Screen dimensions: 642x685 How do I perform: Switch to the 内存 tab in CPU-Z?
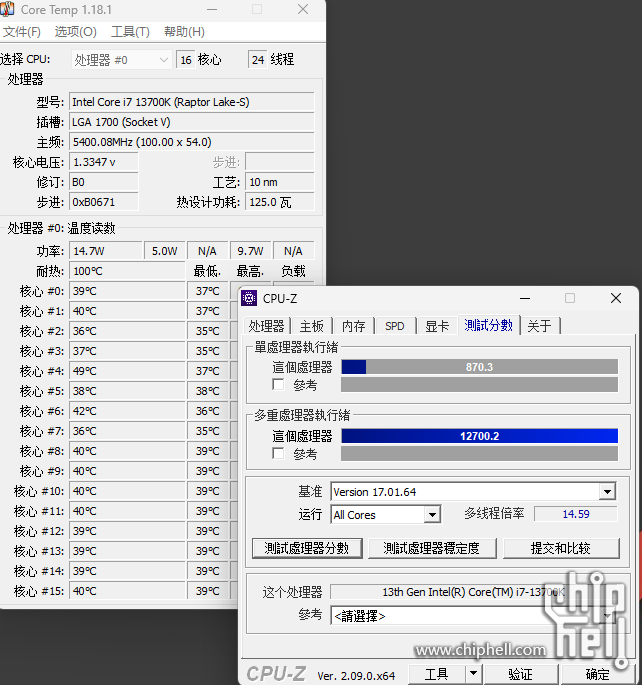(x=353, y=326)
